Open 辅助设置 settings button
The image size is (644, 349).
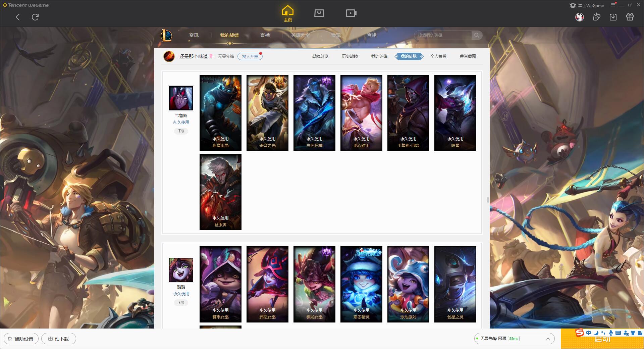point(21,339)
